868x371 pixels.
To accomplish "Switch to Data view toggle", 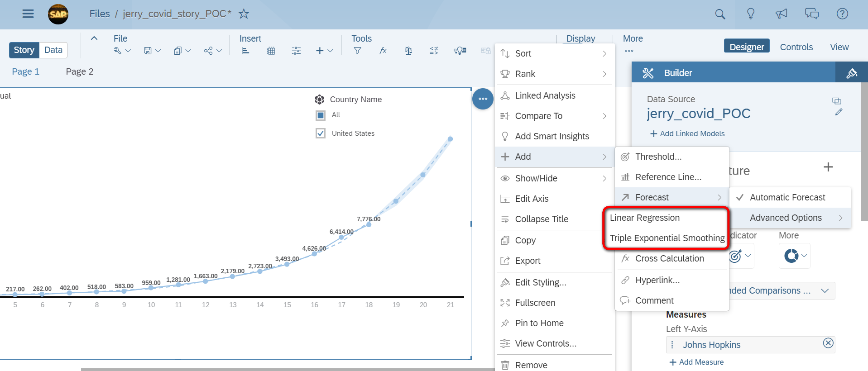I will tap(53, 50).
